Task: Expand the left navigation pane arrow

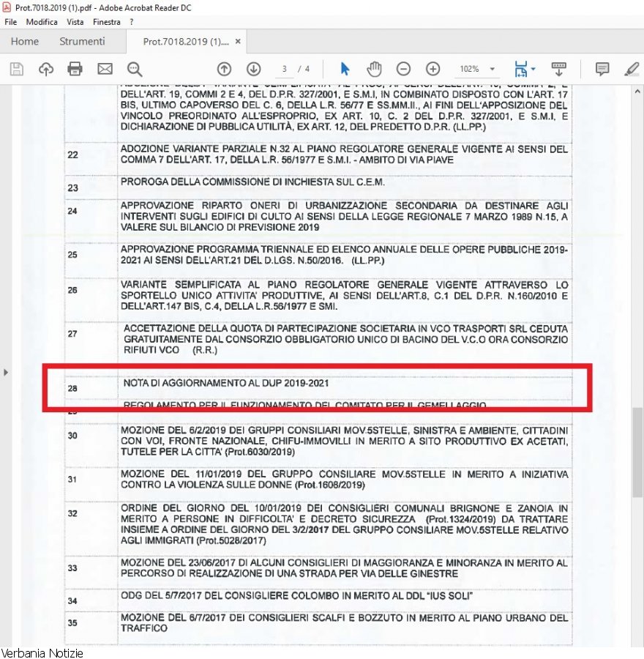Action: 6,373
